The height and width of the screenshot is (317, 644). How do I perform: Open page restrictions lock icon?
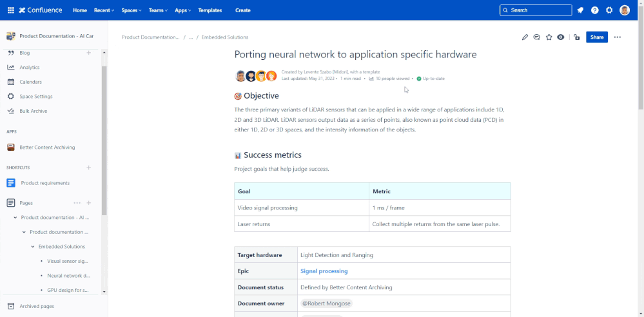coord(577,37)
